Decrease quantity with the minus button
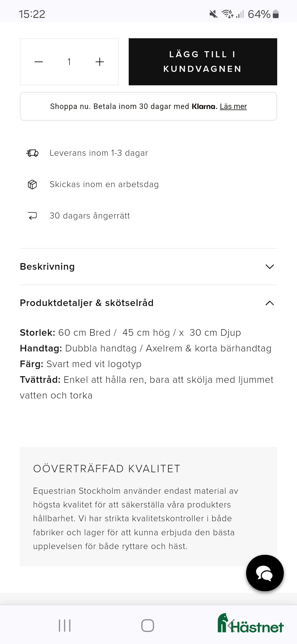The image size is (297, 644). click(39, 62)
